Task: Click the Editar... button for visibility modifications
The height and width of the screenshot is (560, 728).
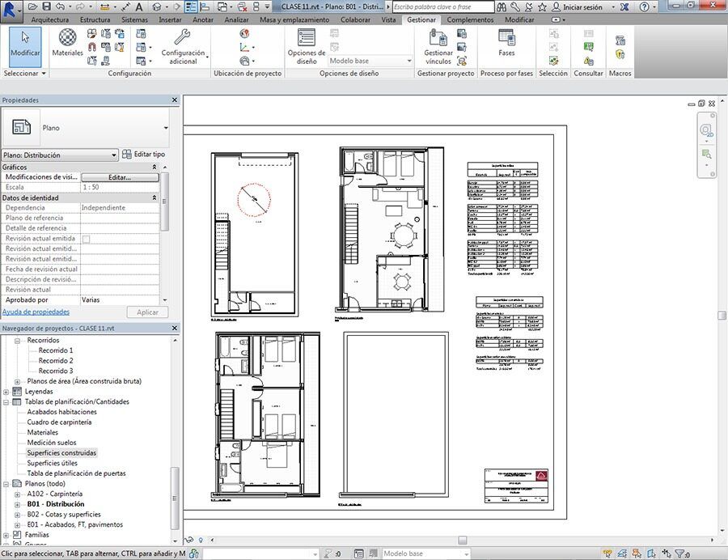Action: 120,177
